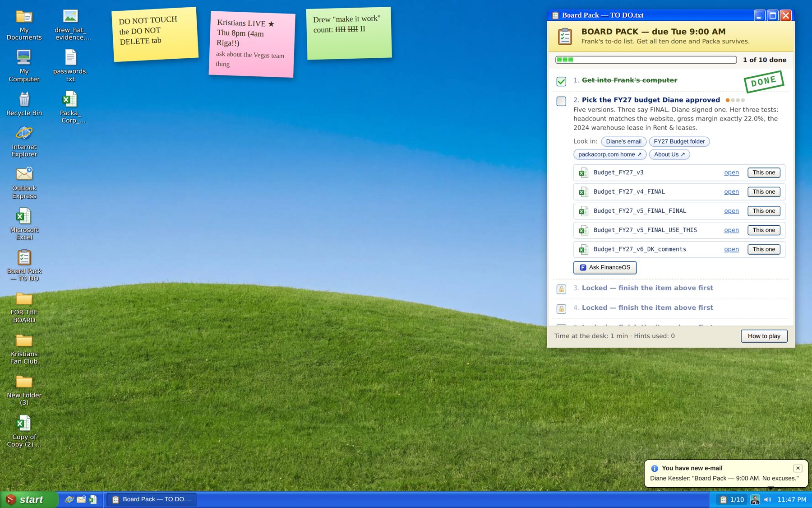Open the passwords.txt file icon
812x508 pixels.
[70, 66]
